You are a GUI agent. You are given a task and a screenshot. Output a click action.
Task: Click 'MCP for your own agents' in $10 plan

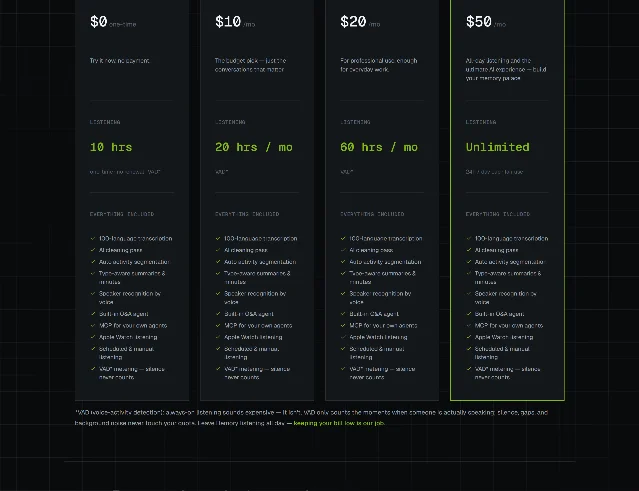258,326
